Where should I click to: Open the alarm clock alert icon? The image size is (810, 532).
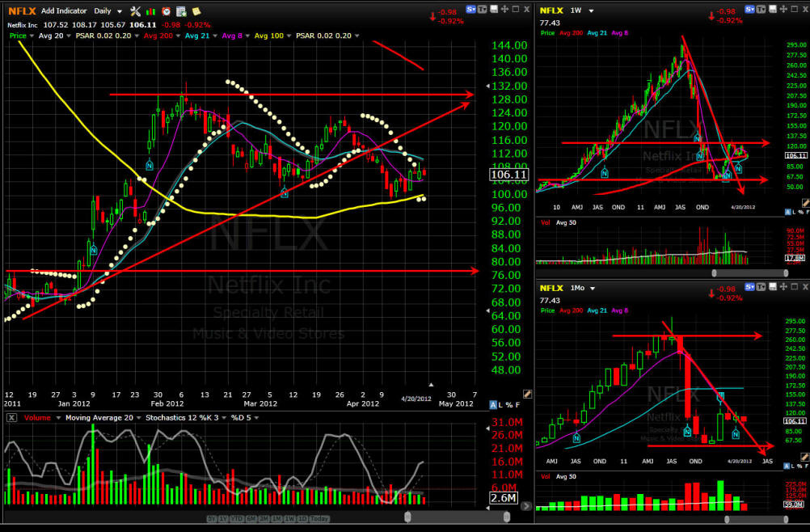167,11
